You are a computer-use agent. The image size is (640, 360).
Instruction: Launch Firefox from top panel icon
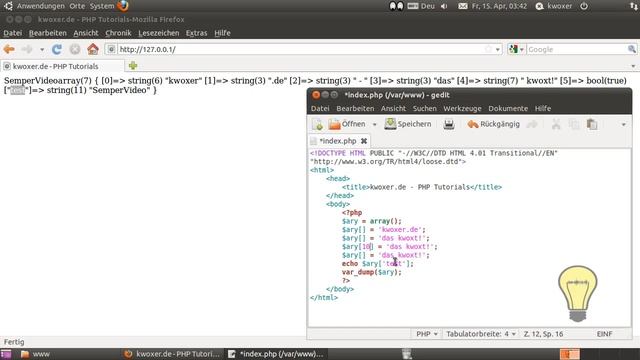pos(123,6)
